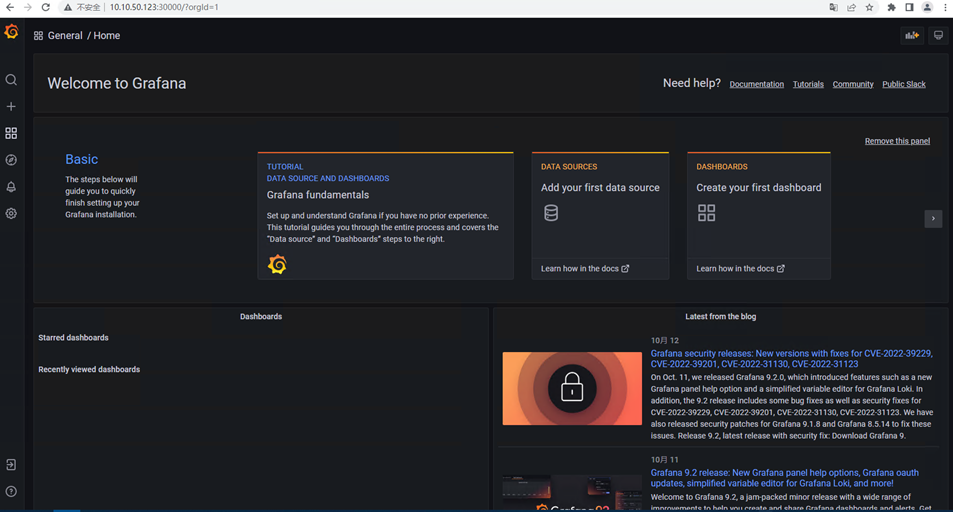Open the browser three-dot menu

(945, 7)
